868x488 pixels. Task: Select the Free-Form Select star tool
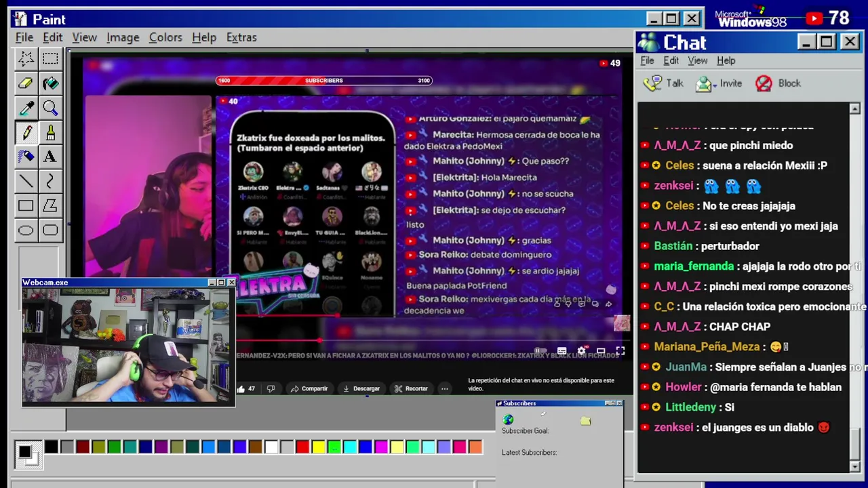(x=26, y=59)
